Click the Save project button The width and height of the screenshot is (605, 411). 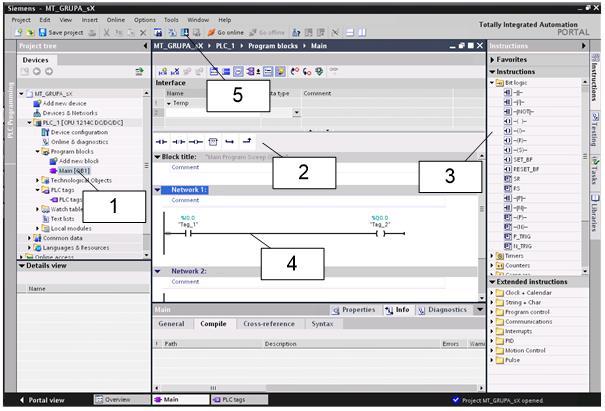point(61,32)
